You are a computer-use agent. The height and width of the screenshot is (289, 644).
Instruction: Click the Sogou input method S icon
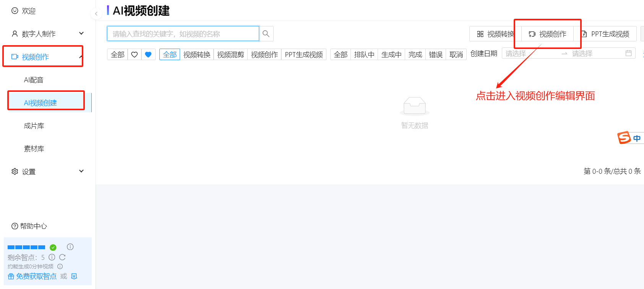[624, 137]
